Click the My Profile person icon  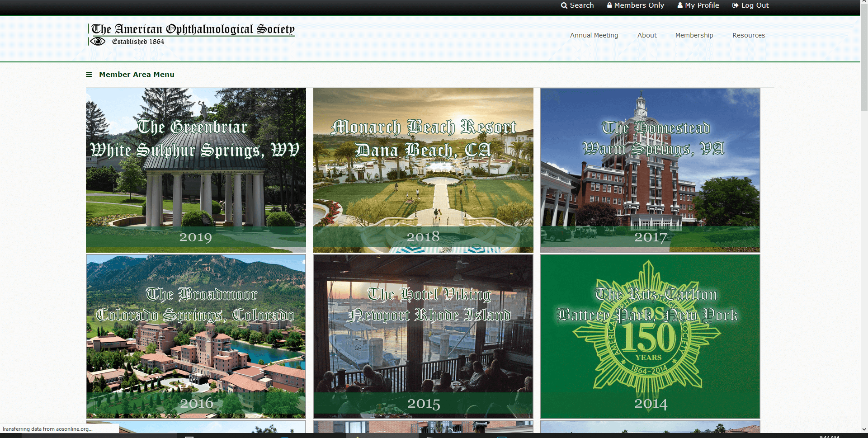click(680, 5)
